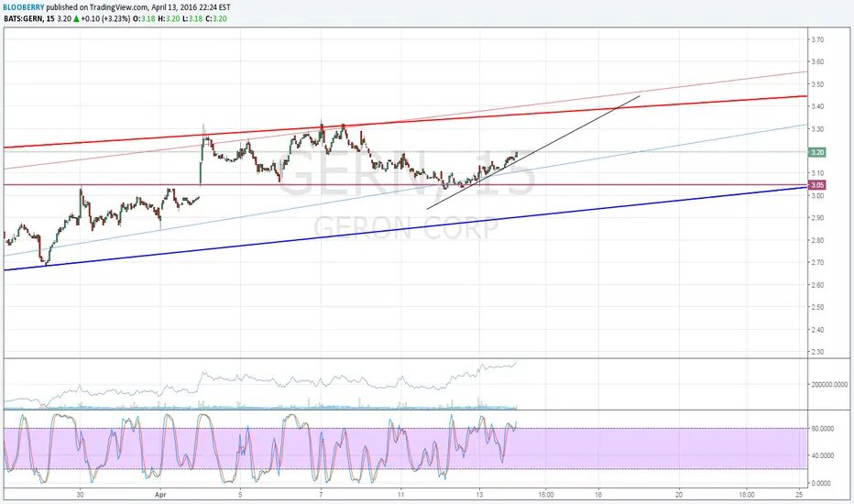Click the L:3.18 low value
Image resolution: width=854 pixels, height=504 pixels.
click(192, 18)
